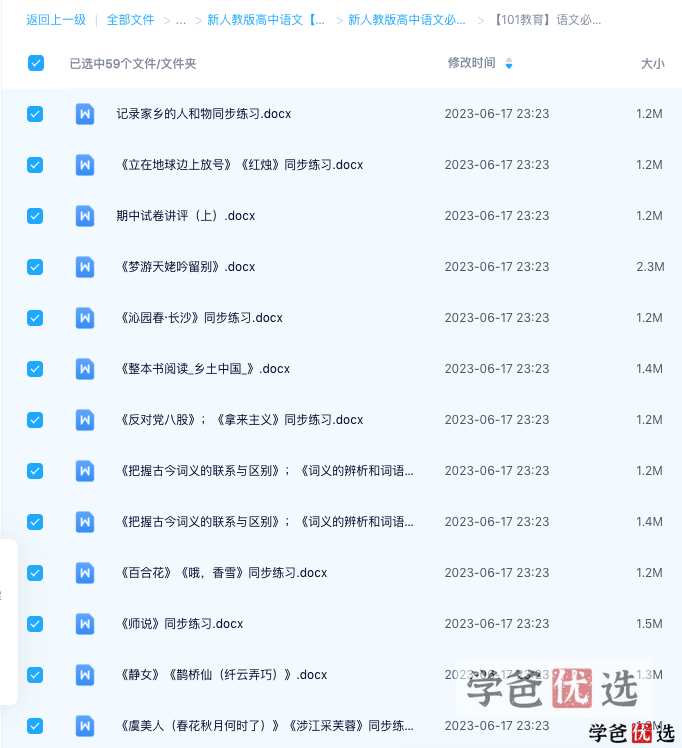Click Word icon for 《梦游天姥吟留别》.docx

(x=85, y=267)
